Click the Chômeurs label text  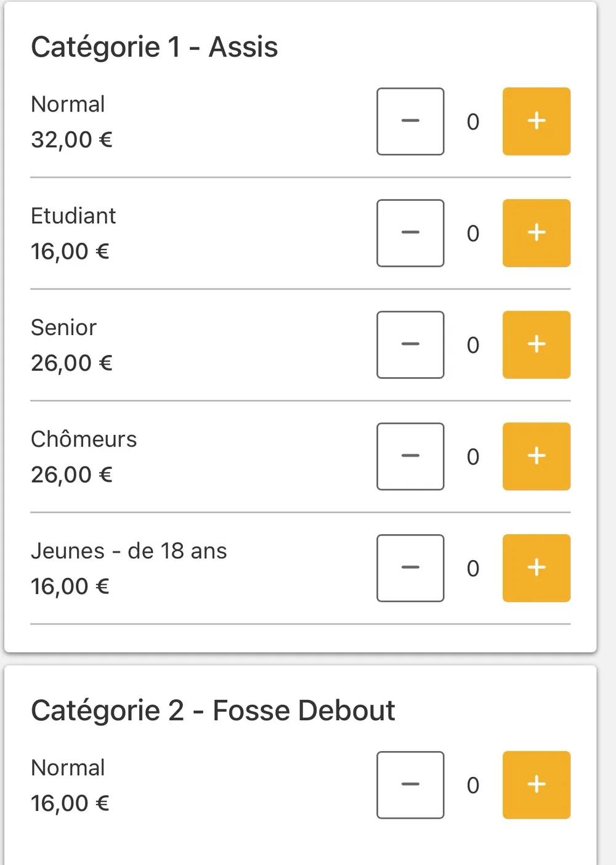tap(84, 439)
